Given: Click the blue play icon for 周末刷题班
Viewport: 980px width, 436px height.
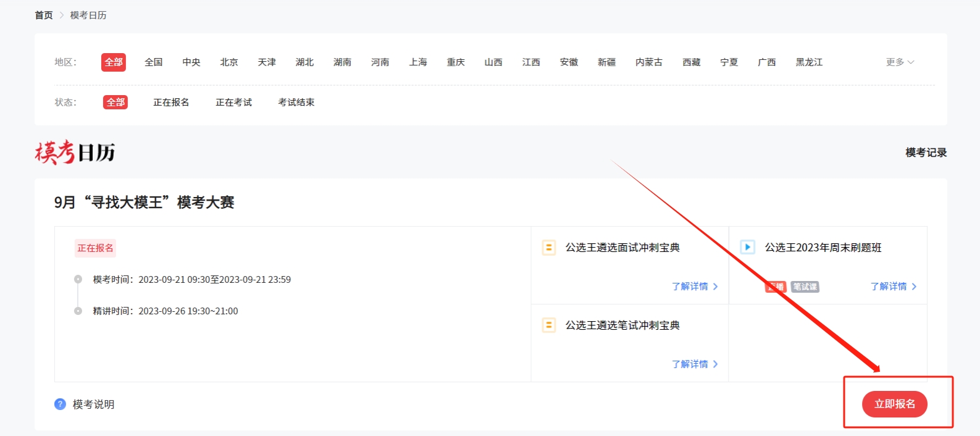Looking at the screenshot, I should pyautogui.click(x=747, y=248).
